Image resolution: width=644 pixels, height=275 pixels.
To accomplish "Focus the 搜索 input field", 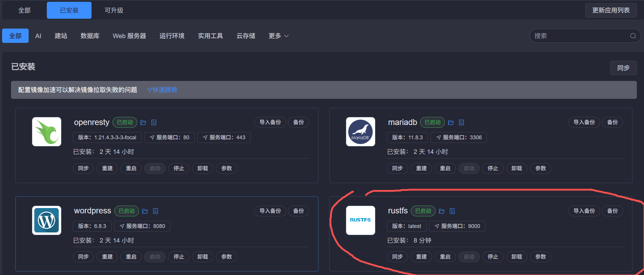I will tap(578, 36).
